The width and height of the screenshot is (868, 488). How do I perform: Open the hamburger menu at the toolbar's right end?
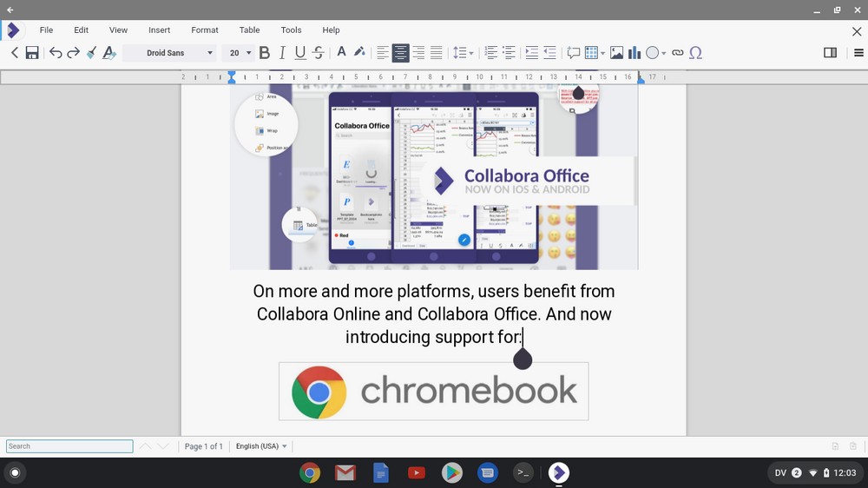[x=858, y=53]
